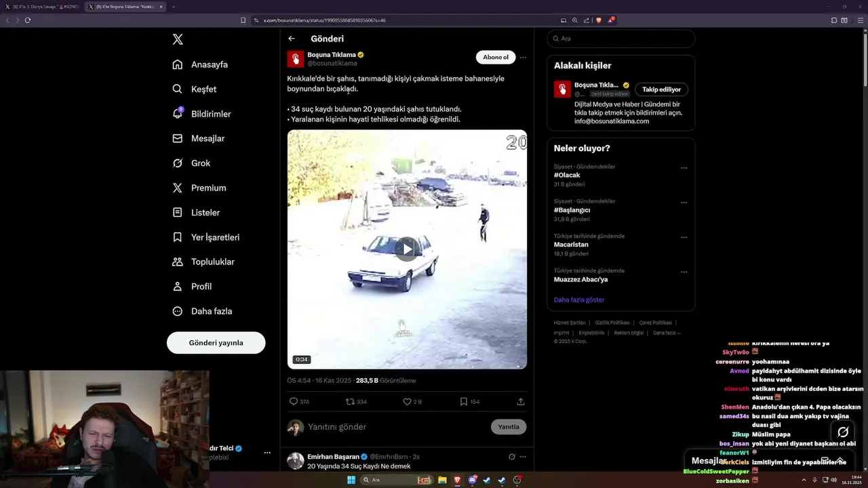Click the floating Grok button

(x=843, y=432)
